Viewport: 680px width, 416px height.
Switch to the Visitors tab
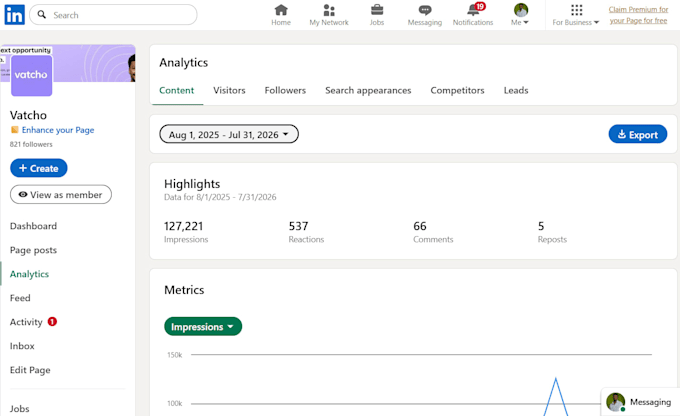[229, 90]
